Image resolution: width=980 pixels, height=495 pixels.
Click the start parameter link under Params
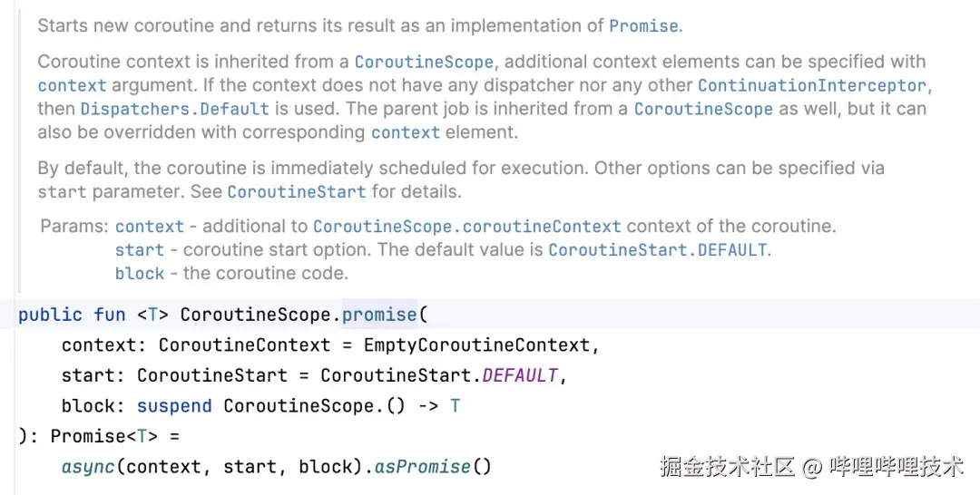click(139, 250)
